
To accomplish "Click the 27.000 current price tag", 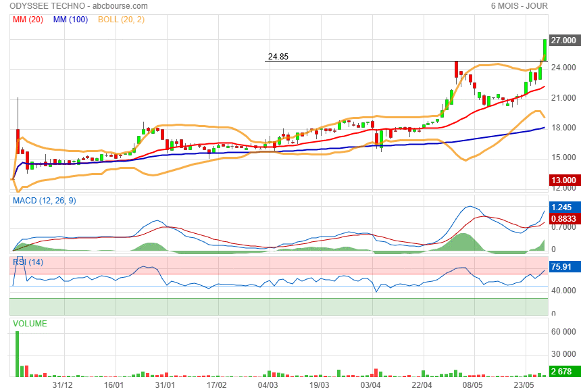I will [x=563, y=40].
